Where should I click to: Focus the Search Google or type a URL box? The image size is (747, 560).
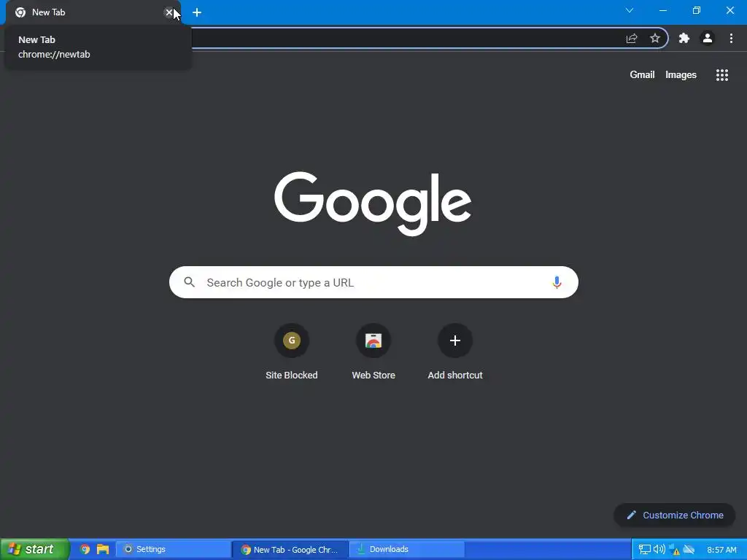coord(373,282)
